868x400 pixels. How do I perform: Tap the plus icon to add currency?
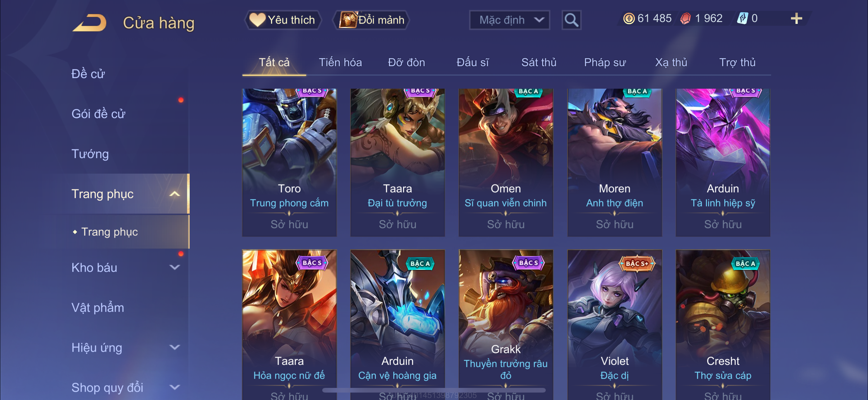pos(796,19)
